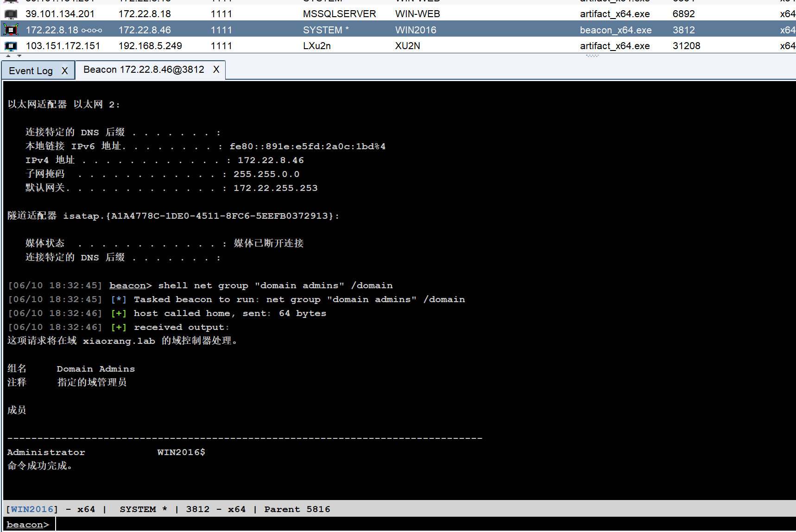
Task: Click the Parent 5816 status bar entry
Action: click(297, 509)
